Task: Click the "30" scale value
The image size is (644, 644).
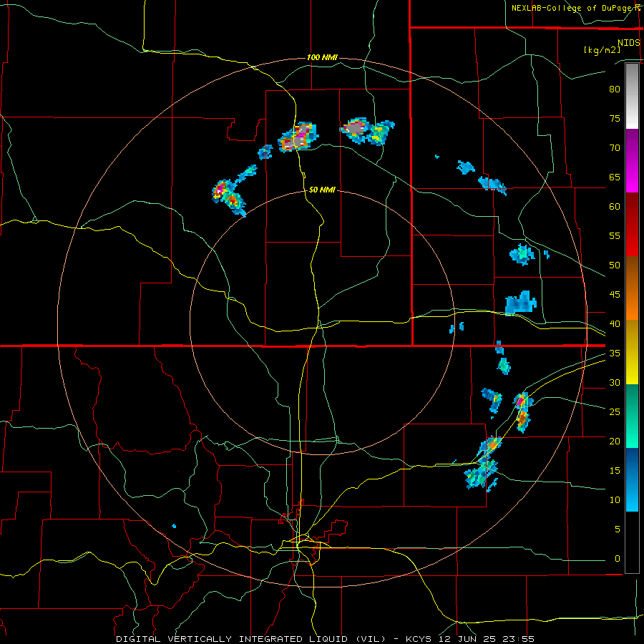Action: point(615,382)
